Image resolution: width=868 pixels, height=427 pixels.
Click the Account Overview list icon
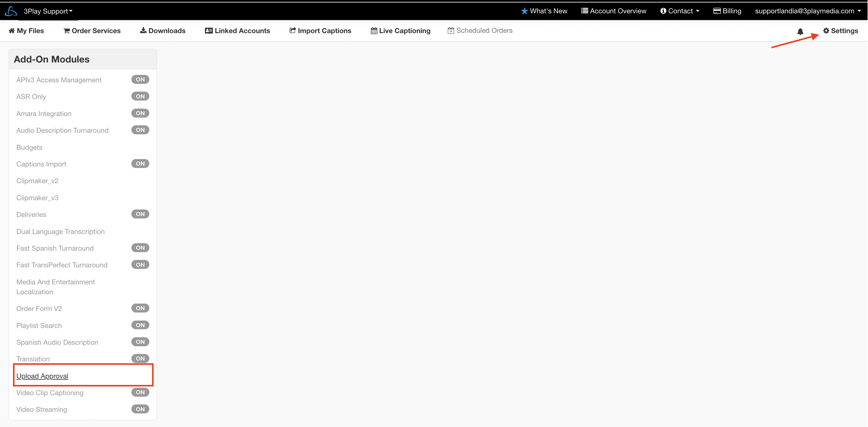pyautogui.click(x=585, y=11)
